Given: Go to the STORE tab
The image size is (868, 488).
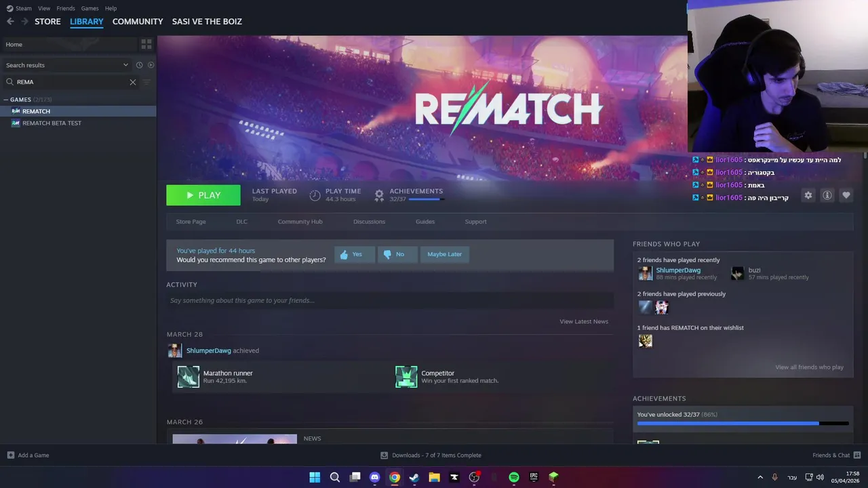Looking at the screenshot, I should click(47, 22).
